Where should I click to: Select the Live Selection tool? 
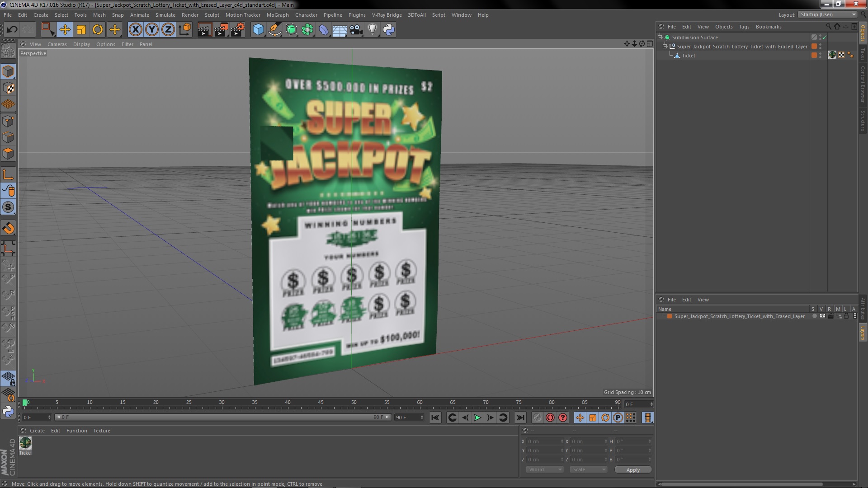coord(48,30)
